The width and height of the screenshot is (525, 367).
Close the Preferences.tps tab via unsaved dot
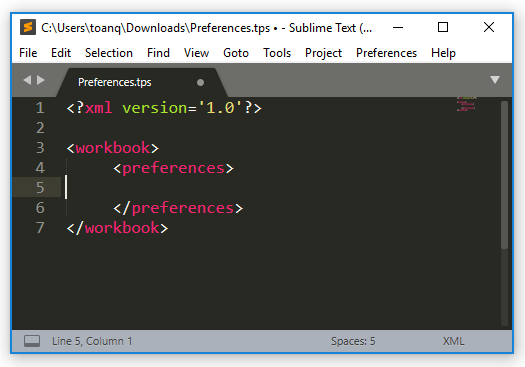pyautogui.click(x=201, y=82)
